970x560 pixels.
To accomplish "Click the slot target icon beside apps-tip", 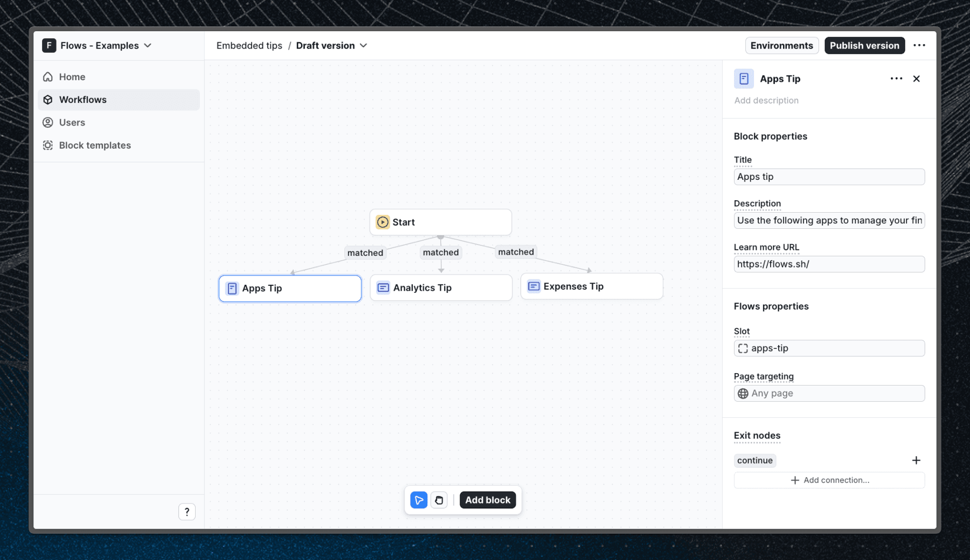I will coord(743,348).
